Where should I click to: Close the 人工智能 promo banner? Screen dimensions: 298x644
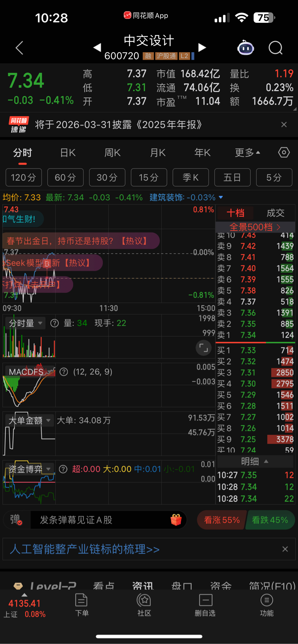285,549
